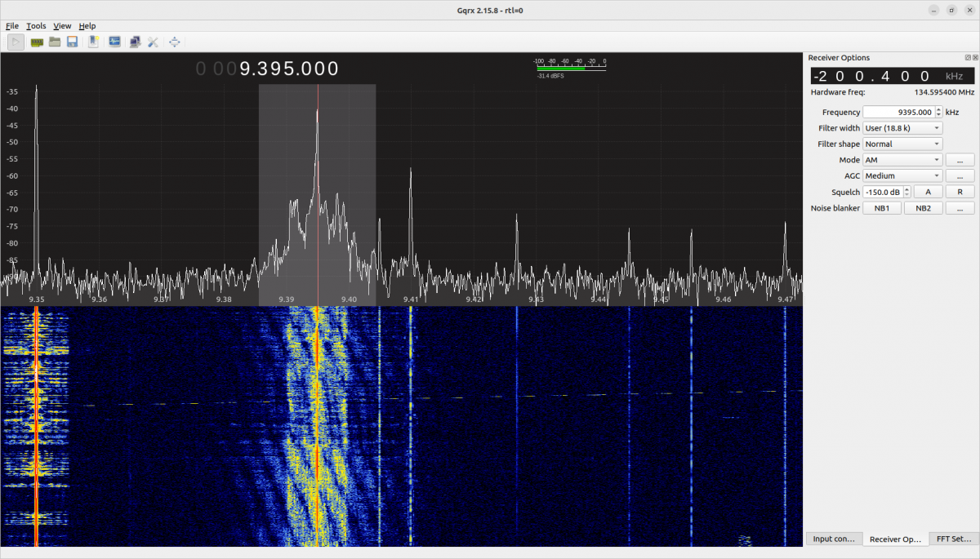Toggle the NB1 noise blanker
Screen dimensions: 980x559
point(882,208)
